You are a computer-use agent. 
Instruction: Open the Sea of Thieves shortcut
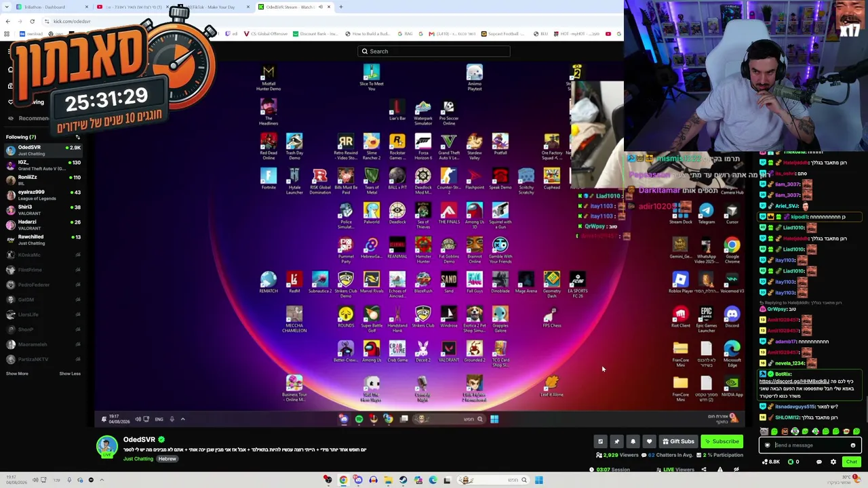click(423, 213)
